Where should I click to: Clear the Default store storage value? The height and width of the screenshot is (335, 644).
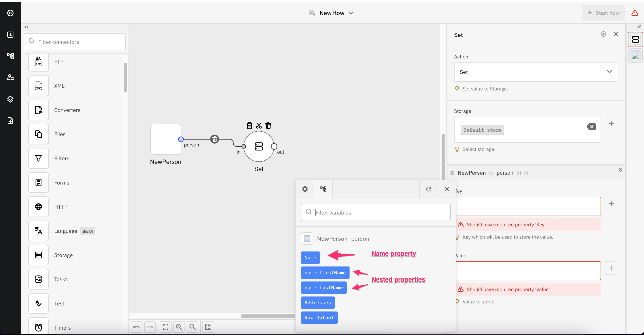click(591, 127)
